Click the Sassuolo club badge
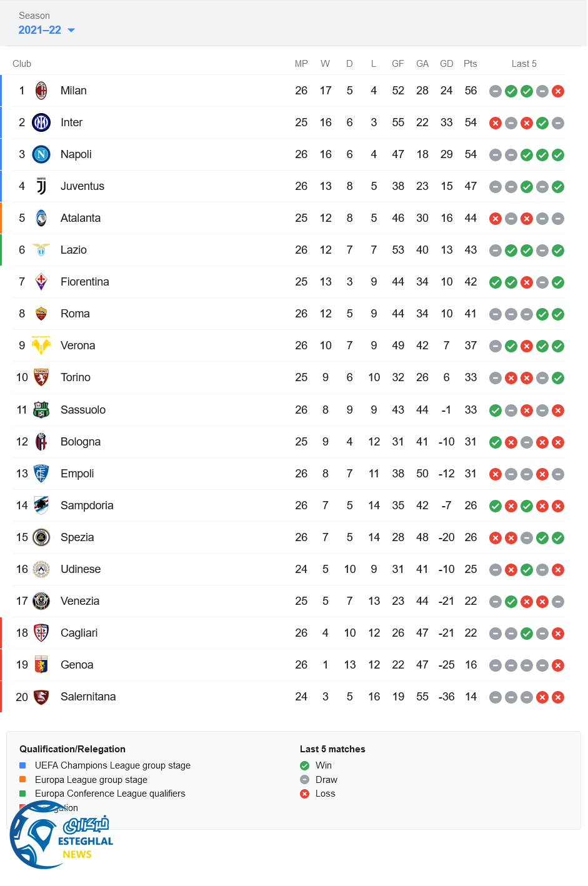 click(41, 410)
